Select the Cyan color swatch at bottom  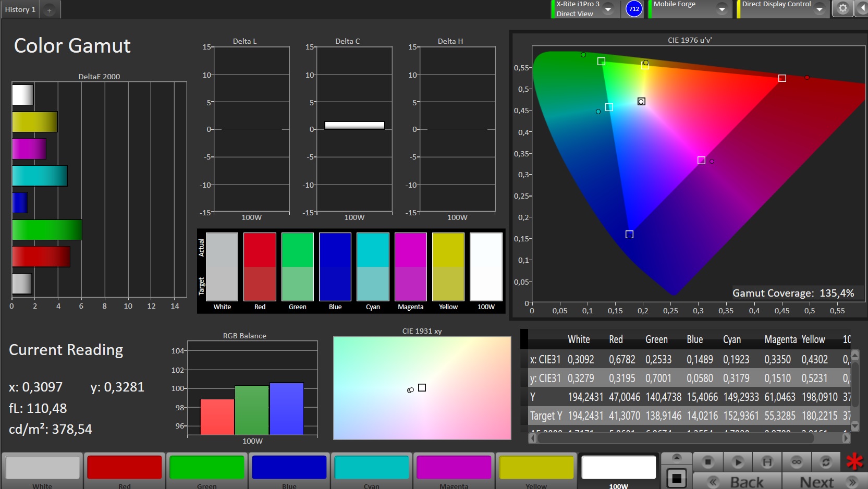tap(372, 467)
